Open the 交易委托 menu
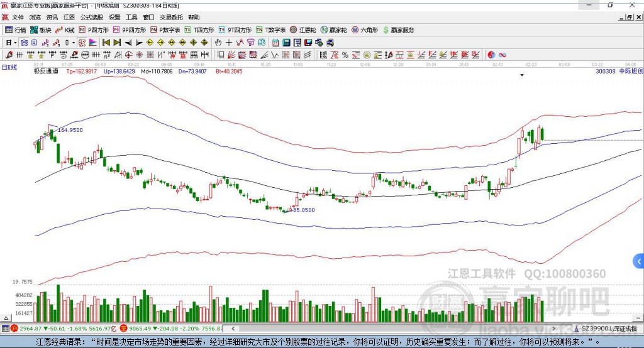 171,17
